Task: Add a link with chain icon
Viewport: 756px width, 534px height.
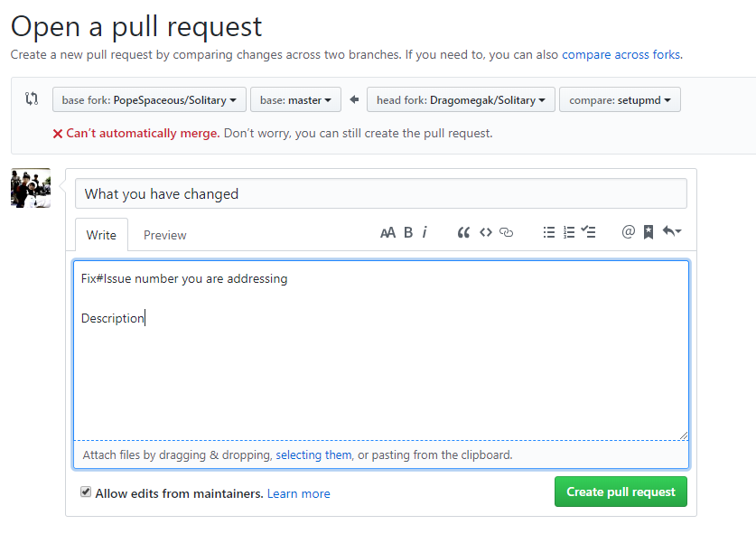Action: (506, 232)
